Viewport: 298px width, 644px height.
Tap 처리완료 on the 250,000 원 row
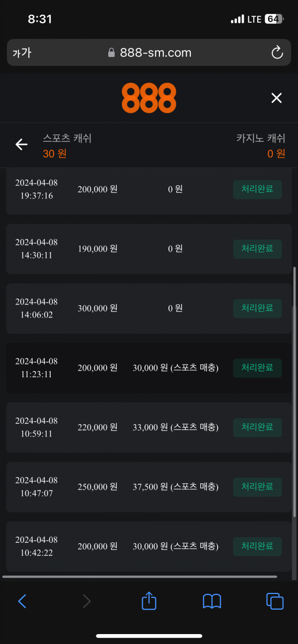tap(257, 487)
